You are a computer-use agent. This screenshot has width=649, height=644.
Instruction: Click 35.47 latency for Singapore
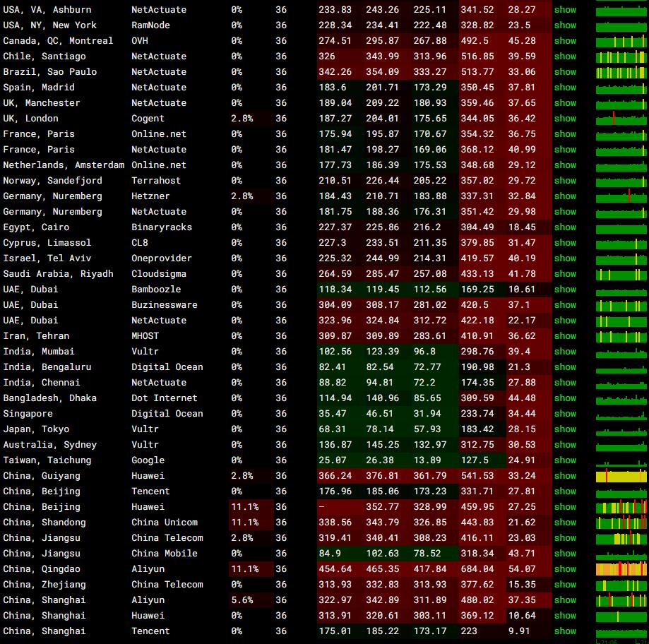click(332, 414)
